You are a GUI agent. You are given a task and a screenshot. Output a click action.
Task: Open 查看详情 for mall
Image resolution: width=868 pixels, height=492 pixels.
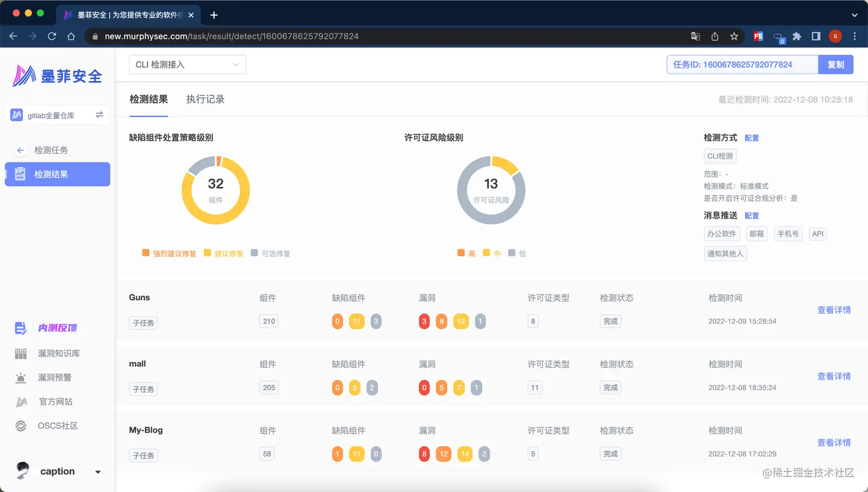coord(834,377)
